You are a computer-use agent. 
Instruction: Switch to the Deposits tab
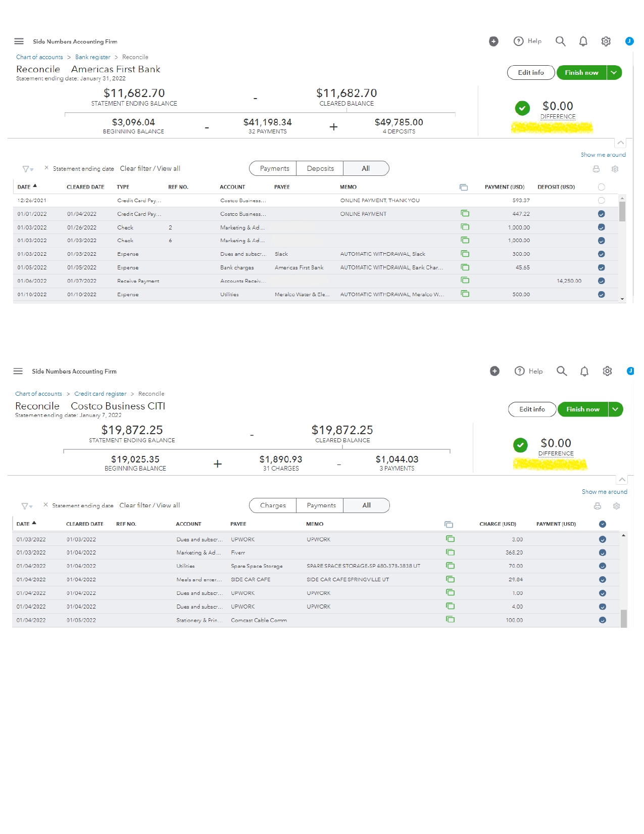320,169
